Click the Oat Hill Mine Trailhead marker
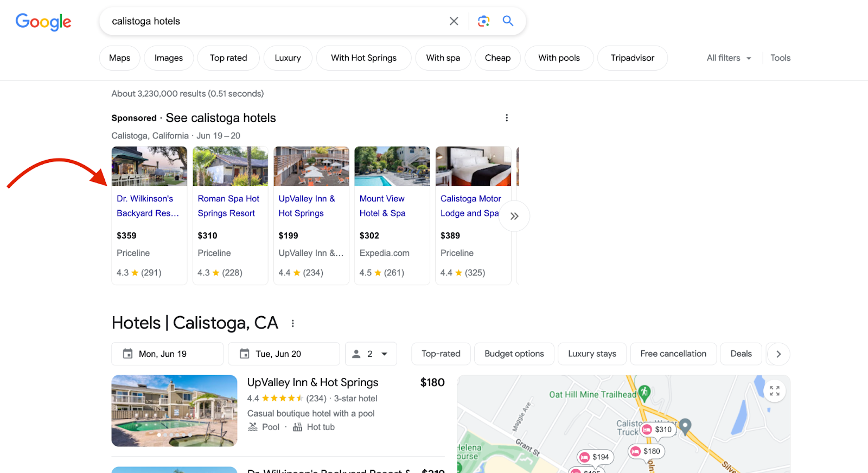This screenshot has width=868, height=473. tap(644, 392)
